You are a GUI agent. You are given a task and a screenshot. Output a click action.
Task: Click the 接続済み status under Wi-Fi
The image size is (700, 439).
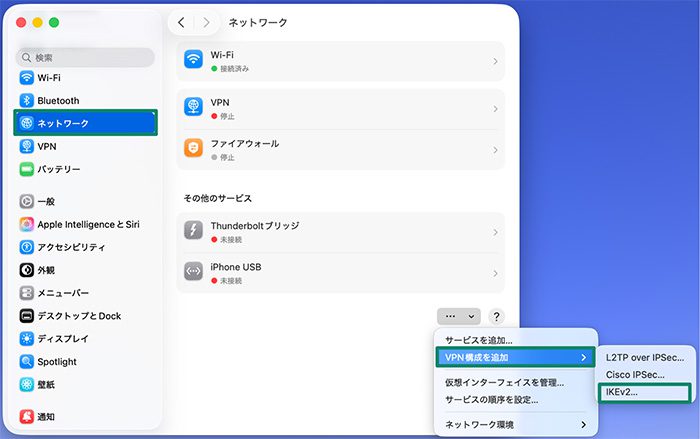coord(234,69)
